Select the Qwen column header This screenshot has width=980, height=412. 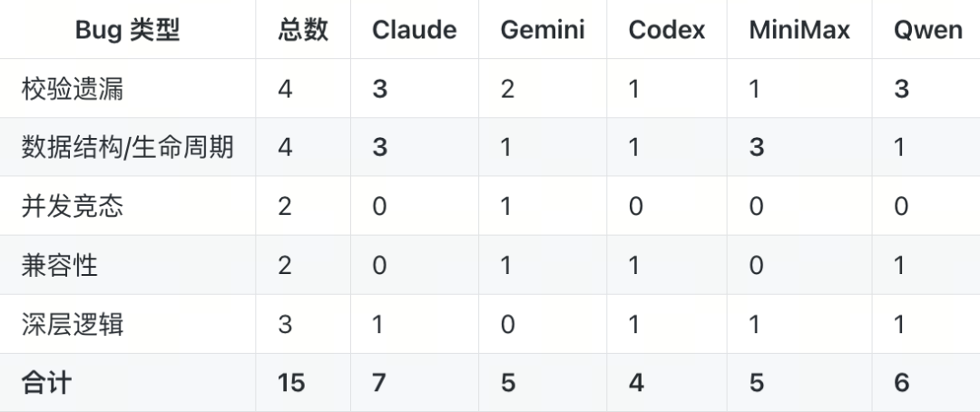tap(927, 30)
